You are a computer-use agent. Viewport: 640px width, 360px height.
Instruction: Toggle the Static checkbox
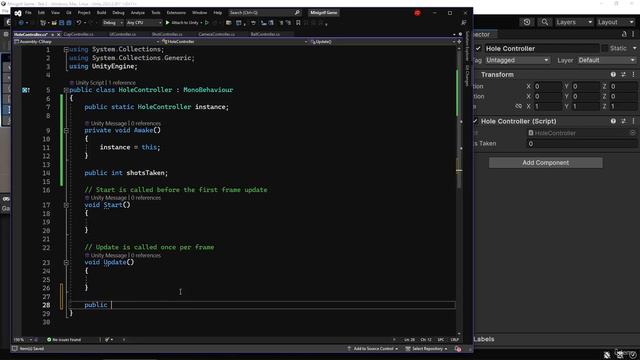pyautogui.click(x=604, y=49)
